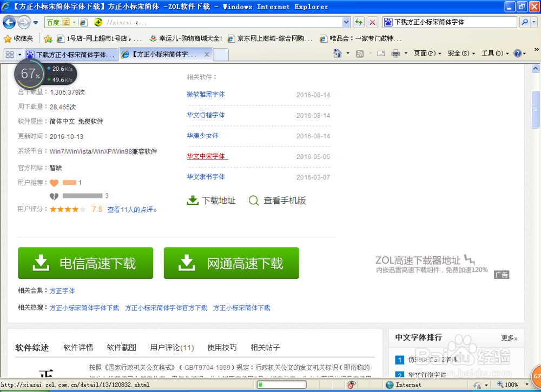Open the 唯品会 favorites bar link

point(361,38)
